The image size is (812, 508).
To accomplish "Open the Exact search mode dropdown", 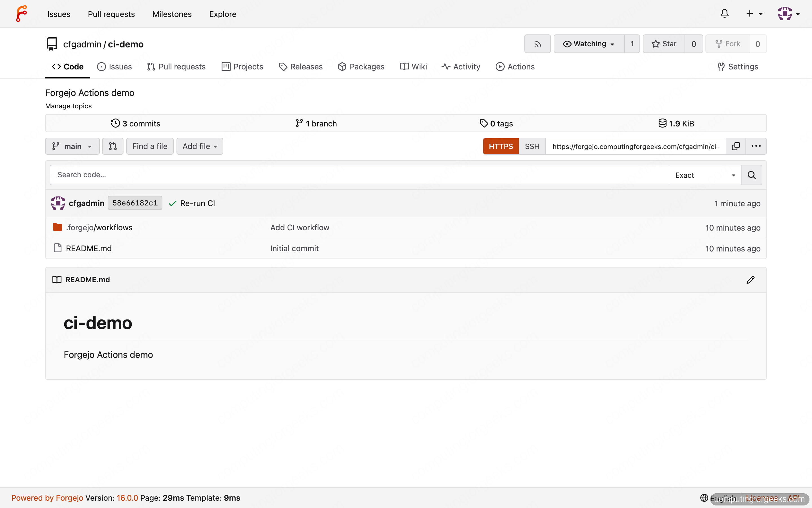I will click(705, 175).
